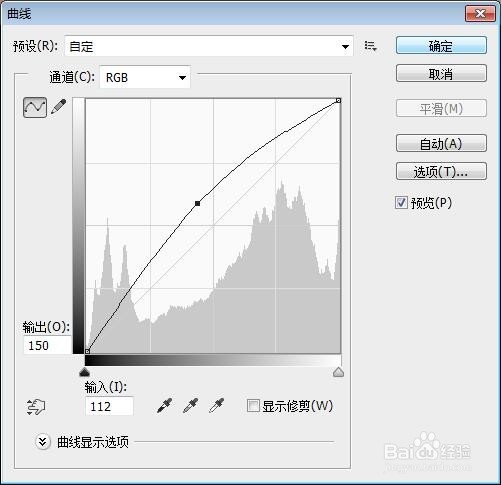Click the white point input slider triangle

(x=338, y=372)
